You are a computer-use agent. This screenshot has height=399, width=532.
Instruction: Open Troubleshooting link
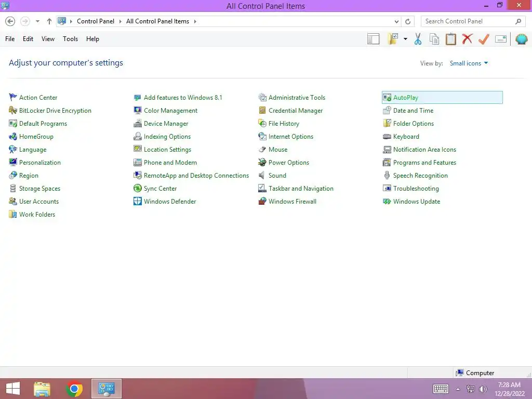click(416, 188)
